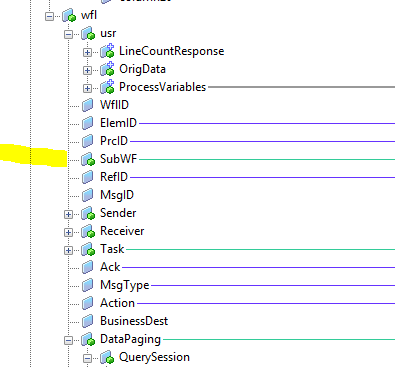
Task: Expand the Receiver node
Action: click(68, 232)
